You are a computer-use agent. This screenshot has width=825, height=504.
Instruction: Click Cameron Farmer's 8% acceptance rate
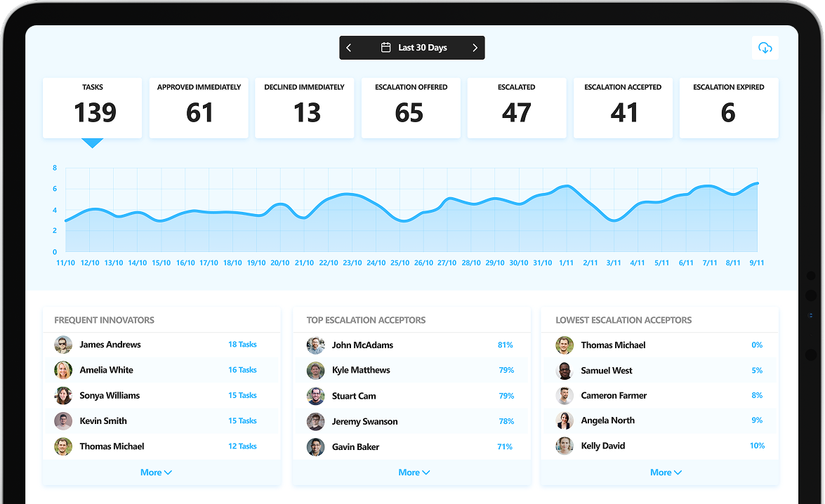757,395
